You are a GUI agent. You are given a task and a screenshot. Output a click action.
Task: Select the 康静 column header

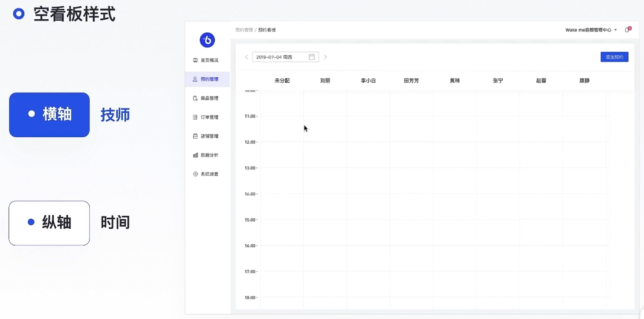click(x=584, y=80)
